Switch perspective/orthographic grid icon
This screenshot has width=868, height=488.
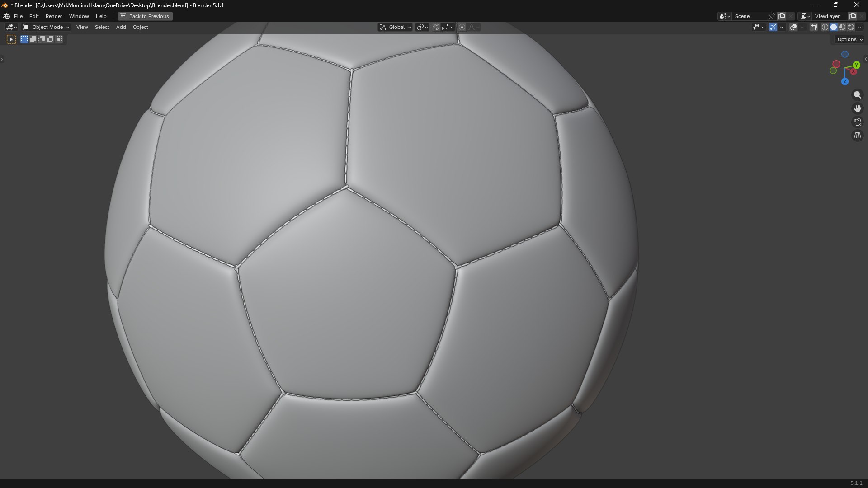[857, 136]
